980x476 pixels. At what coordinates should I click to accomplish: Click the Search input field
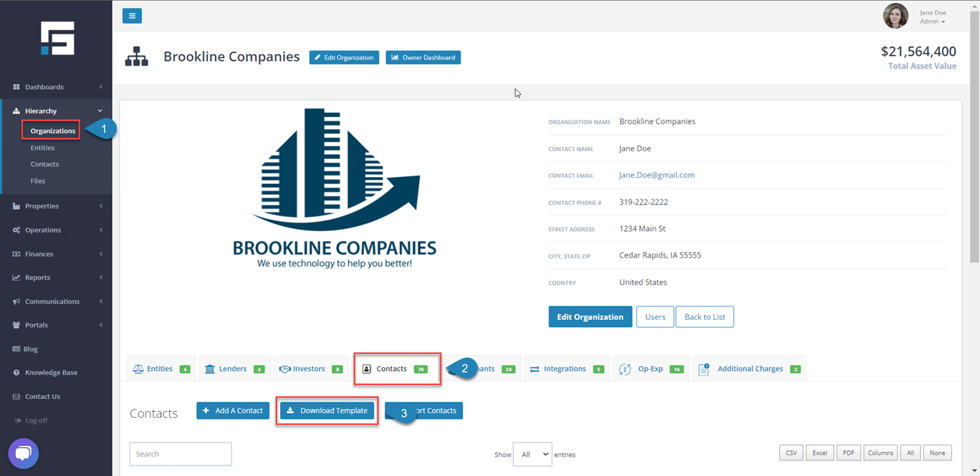[180, 454]
